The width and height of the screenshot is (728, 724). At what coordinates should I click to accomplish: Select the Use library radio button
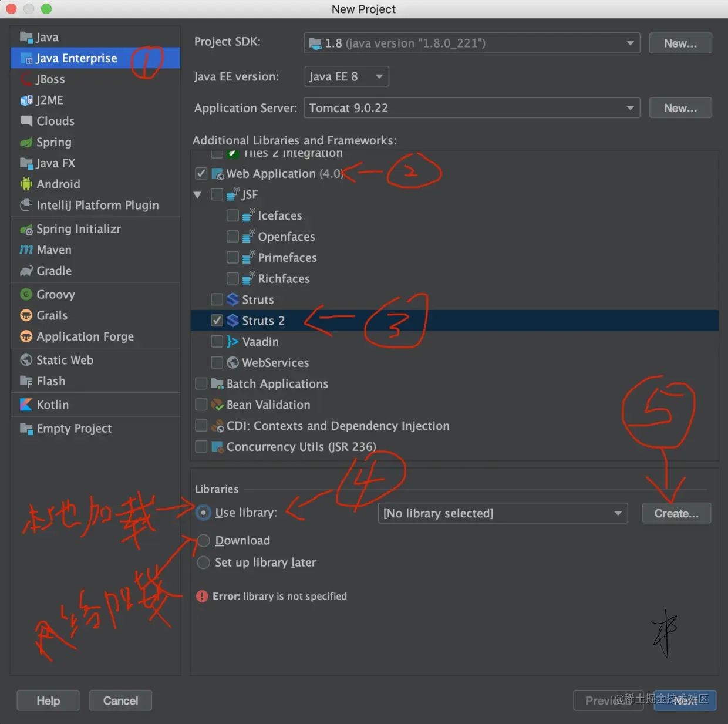click(x=203, y=513)
